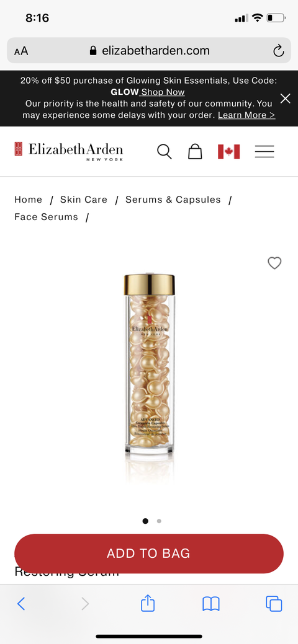This screenshot has height=644, width=298.
Task: Switch to second product image dot
Action: click(160, 521)
